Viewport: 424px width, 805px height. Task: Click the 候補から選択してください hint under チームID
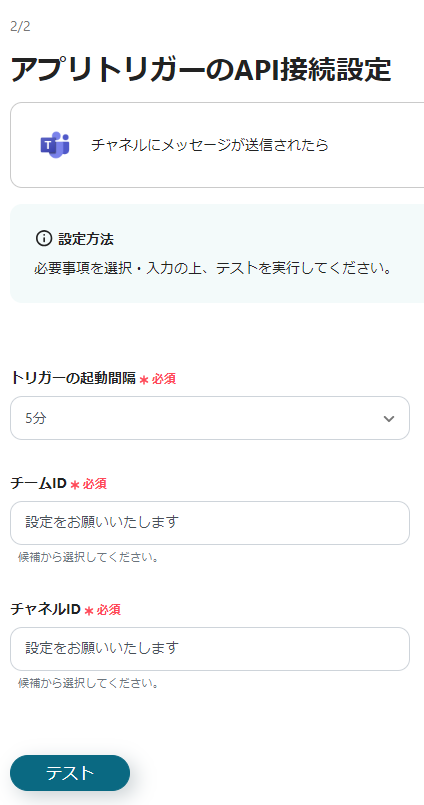88,557
